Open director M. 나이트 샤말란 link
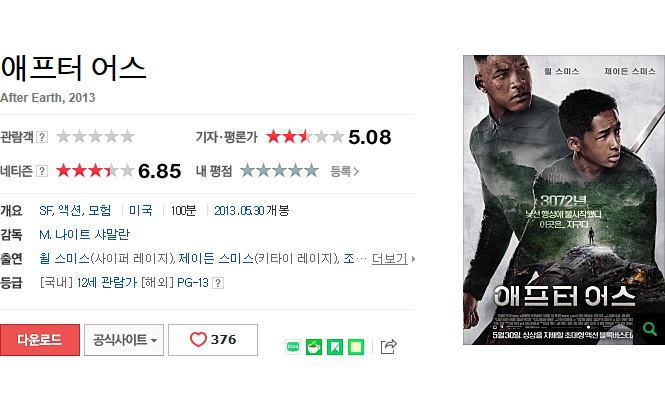Viewport: 665px width, 419px height. pyautogui.click(x=84, y=235)
